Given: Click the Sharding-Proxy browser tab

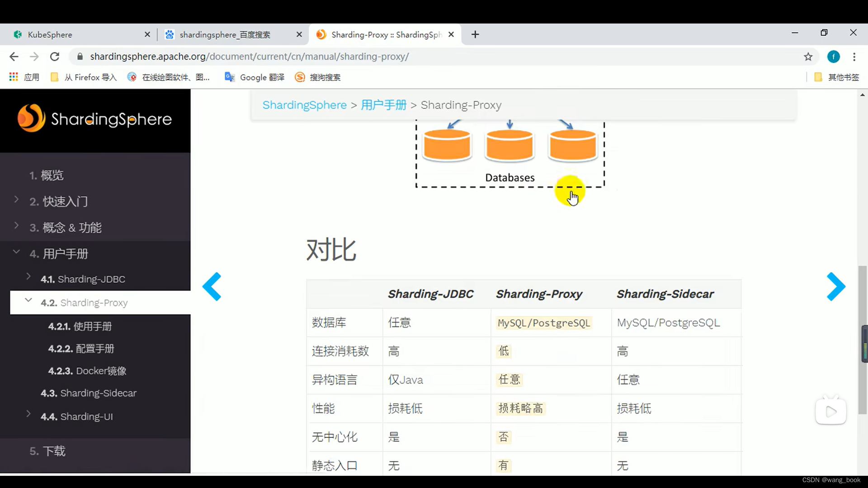Looking at the screenshot, I should 385,34.
